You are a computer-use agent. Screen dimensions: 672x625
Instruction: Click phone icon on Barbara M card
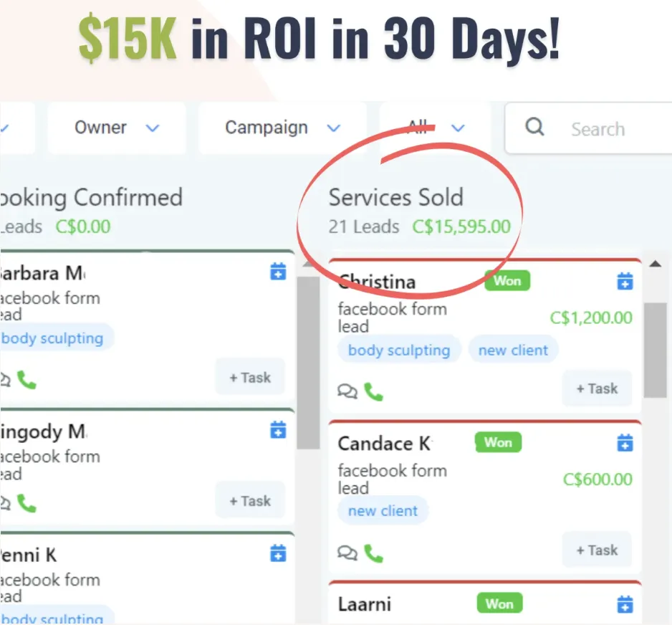27,380
